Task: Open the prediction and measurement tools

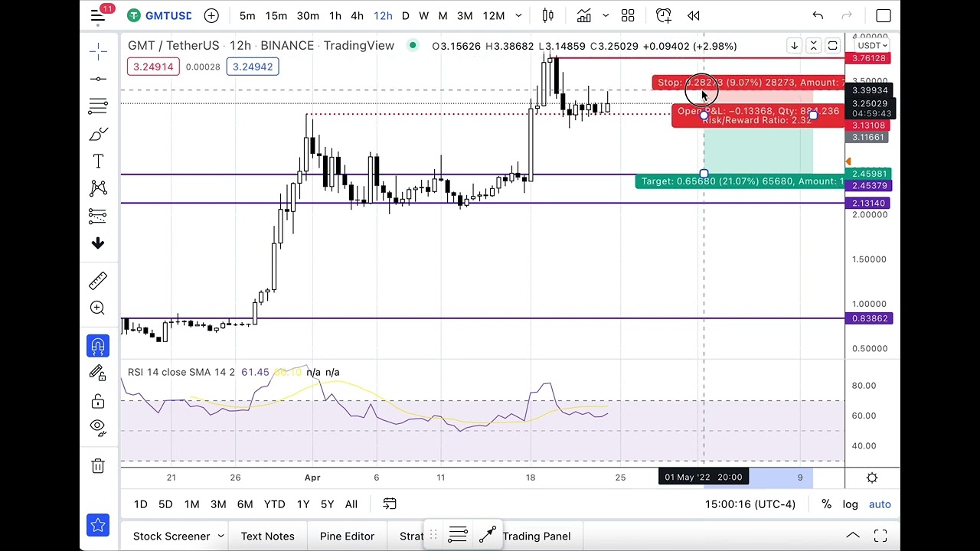Action: [x=98, y=215]
